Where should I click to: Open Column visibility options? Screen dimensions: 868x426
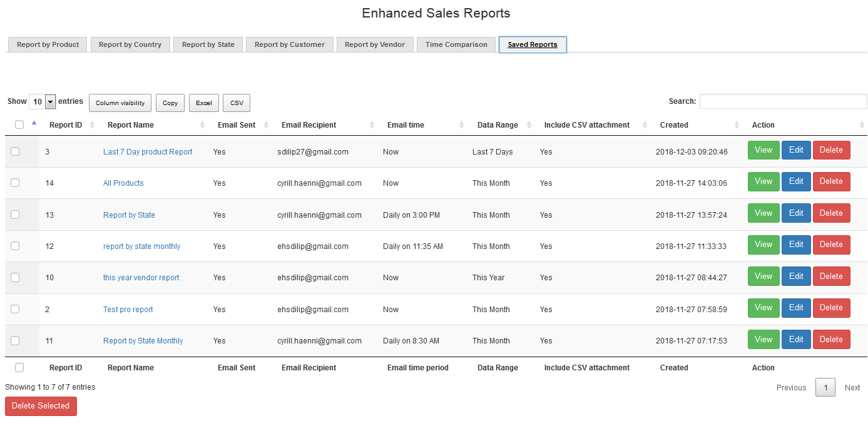(x=120, y=103)
